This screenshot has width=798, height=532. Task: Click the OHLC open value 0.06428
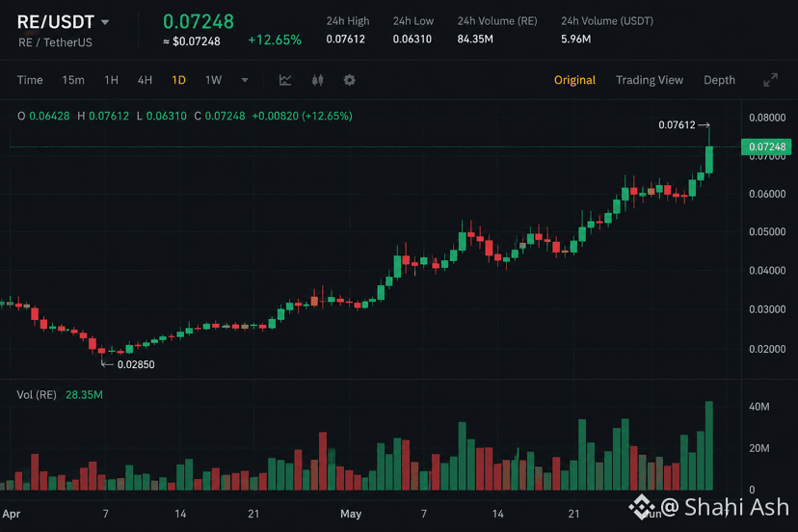(x=49, y=116)
